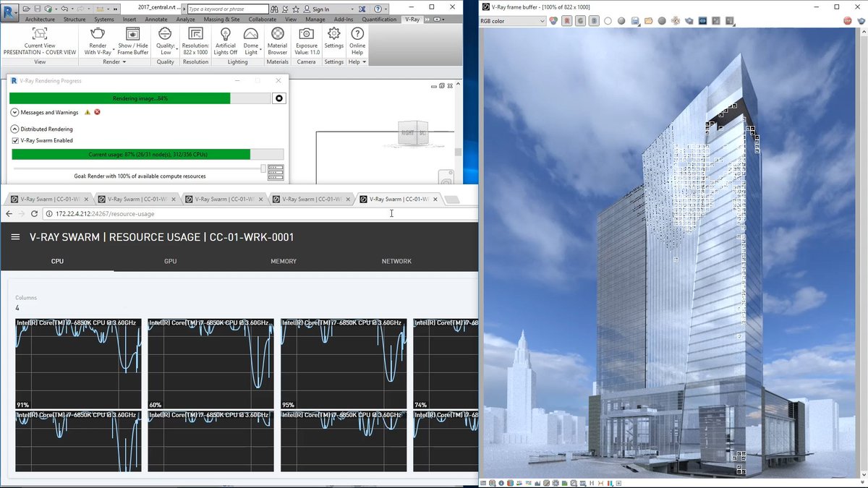This screenshot has width=868, height=488.
Task: Click Exposure Value camera icon
Action: pyautogui.click(x=307, y=33)
